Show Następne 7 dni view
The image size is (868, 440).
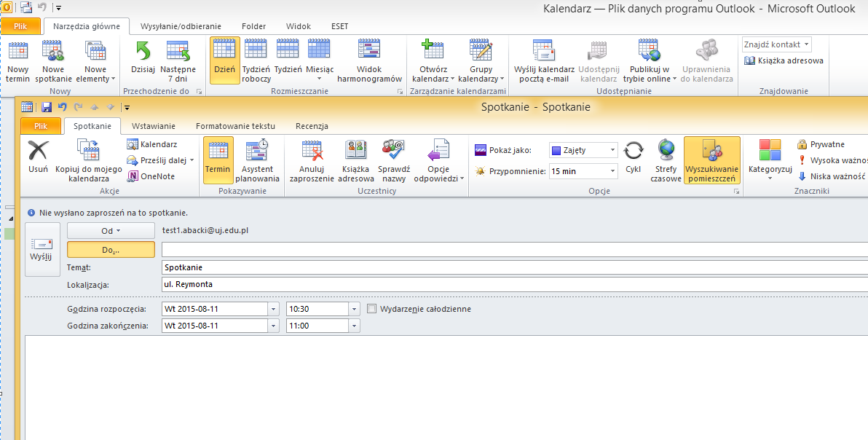(x=178, y=61)
